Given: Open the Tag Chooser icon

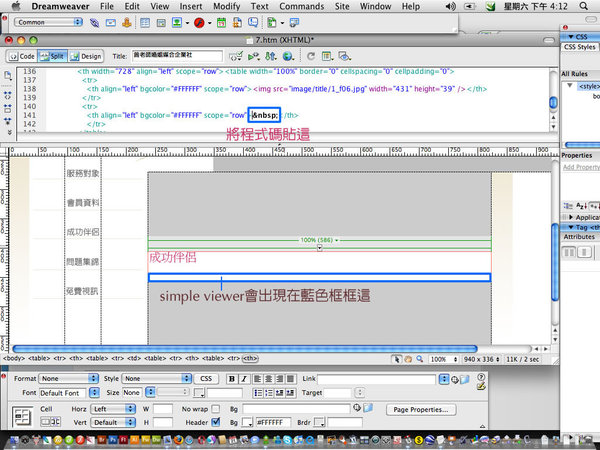Looking at the screenshot, I should click(294, 23).
